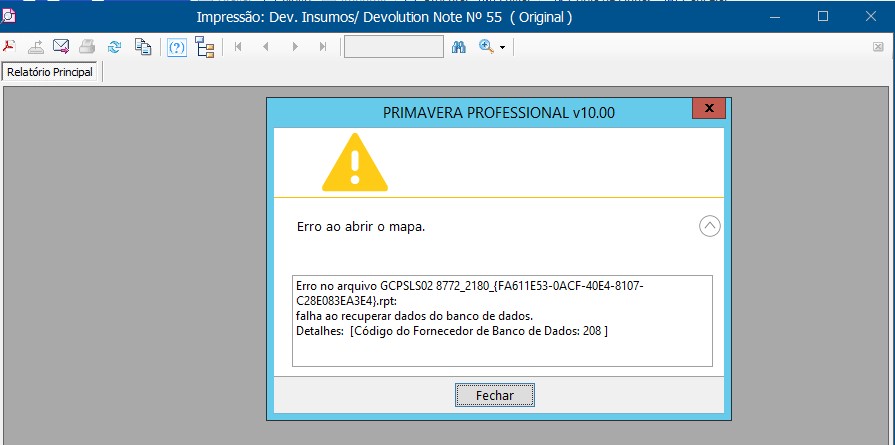The image size is (895, 445).
Task: Click the error details text box
Action: pos(502,321)
